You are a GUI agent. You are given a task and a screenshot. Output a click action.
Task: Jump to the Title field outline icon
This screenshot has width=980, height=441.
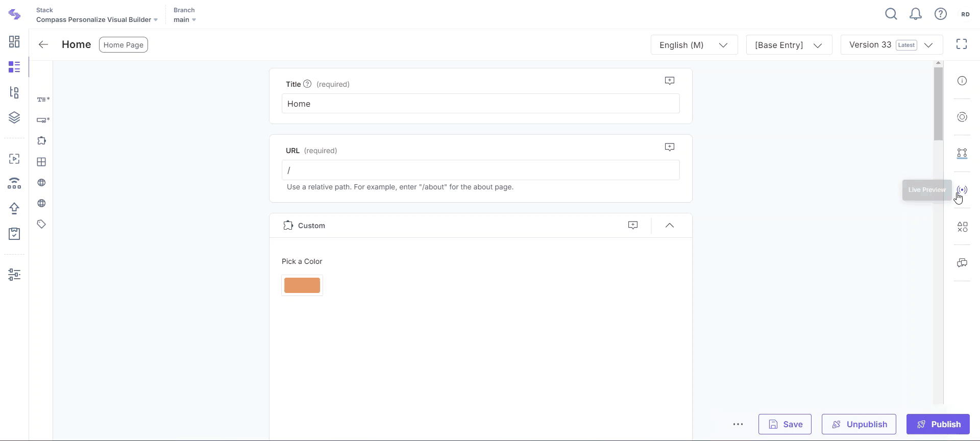click(x=43, y=100)
